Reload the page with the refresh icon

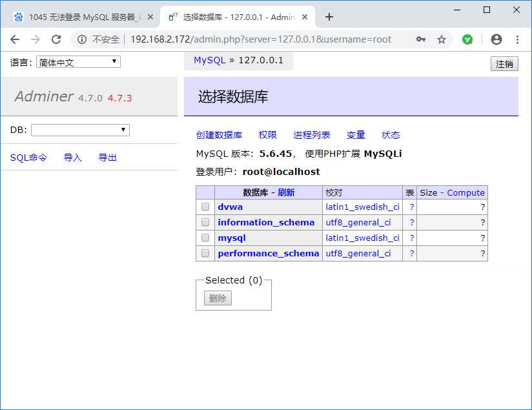[x=56, y=40]
